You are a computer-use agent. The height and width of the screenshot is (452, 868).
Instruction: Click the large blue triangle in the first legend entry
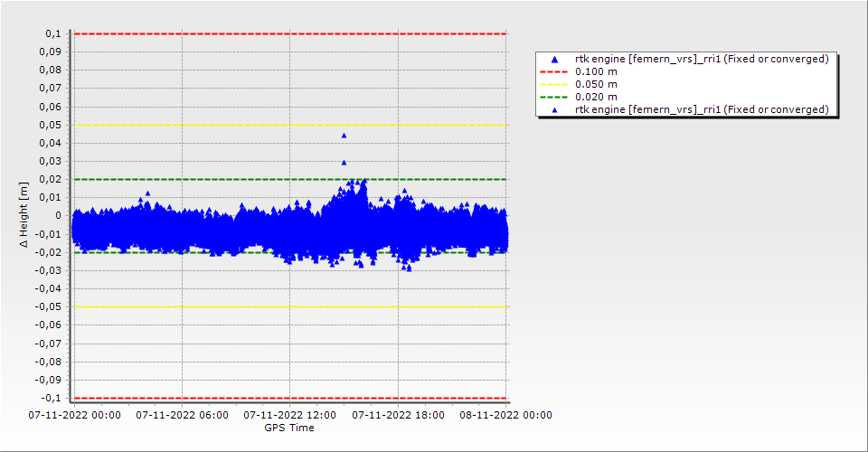point(555,60)
